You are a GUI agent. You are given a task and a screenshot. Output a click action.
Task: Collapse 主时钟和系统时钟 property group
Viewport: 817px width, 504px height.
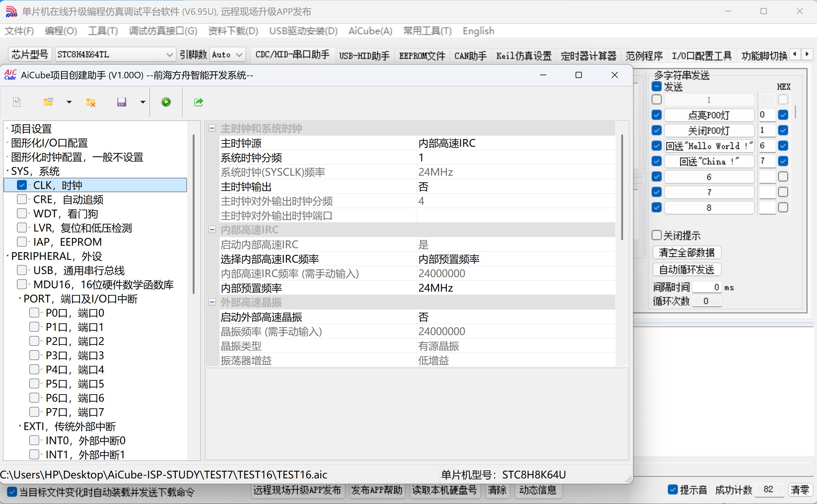click(x=212, y=128)
